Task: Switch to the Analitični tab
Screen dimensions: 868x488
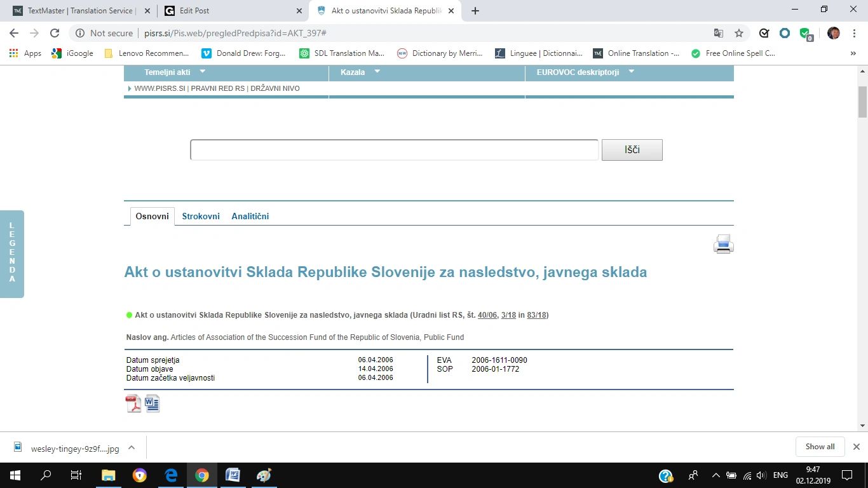Action: pyautogui.click(x=250, y=216)
